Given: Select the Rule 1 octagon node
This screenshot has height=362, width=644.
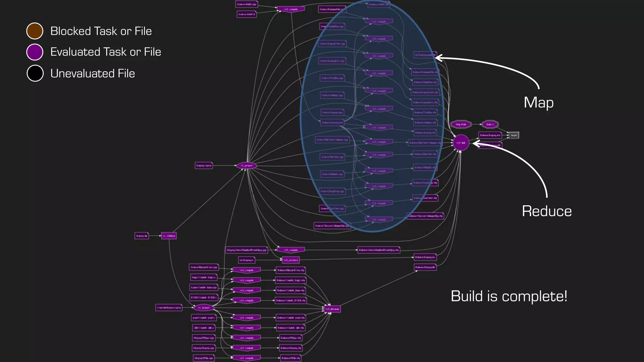Looking at the screenshot, I should [x=490, y=124].
